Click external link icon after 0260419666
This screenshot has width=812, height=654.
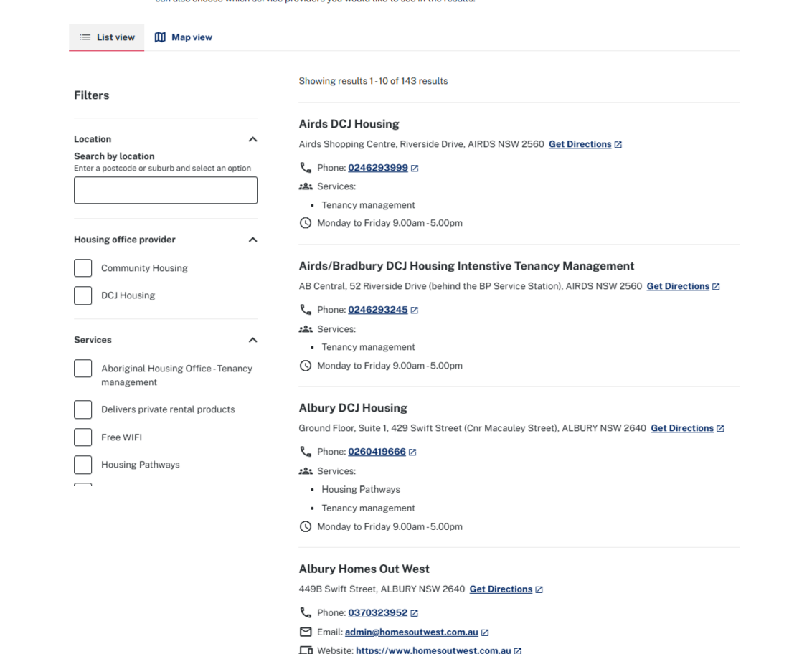412,452
